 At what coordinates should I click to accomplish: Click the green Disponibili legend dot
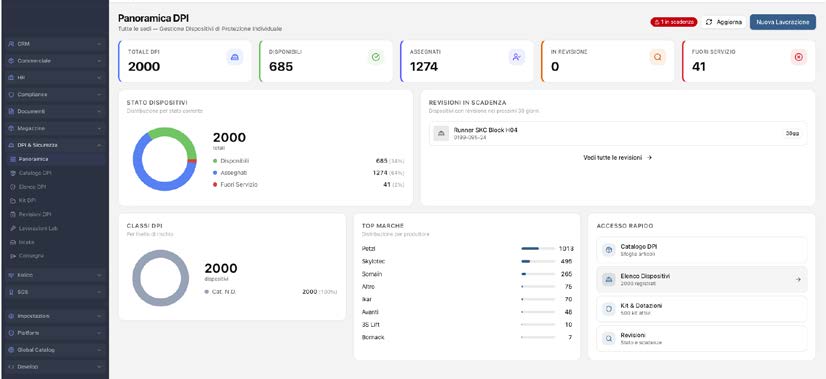click(x=215, y=161)
